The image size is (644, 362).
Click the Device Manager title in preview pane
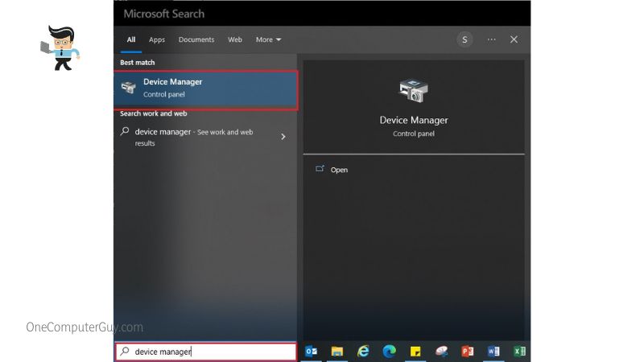(x=414, y=120)
